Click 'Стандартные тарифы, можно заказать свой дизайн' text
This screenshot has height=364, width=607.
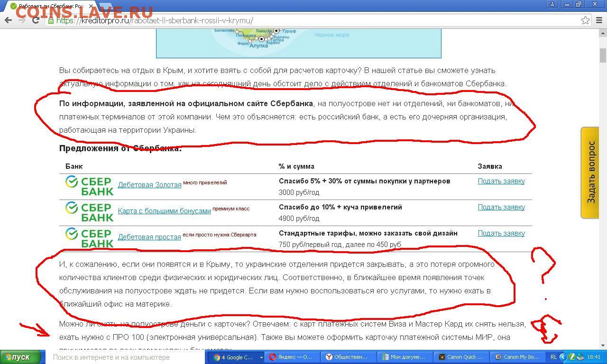coord(368,233)
